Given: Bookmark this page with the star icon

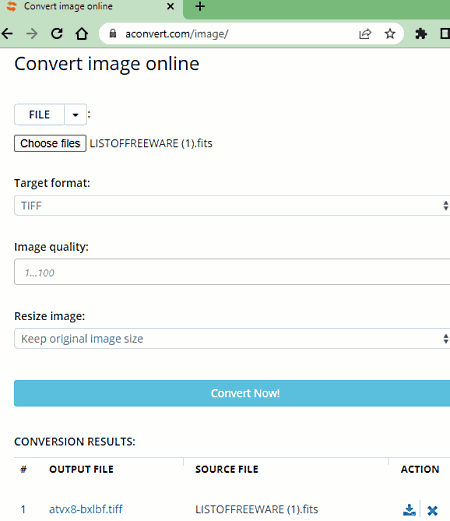Looking at the screenshot, I should (390, 34).
